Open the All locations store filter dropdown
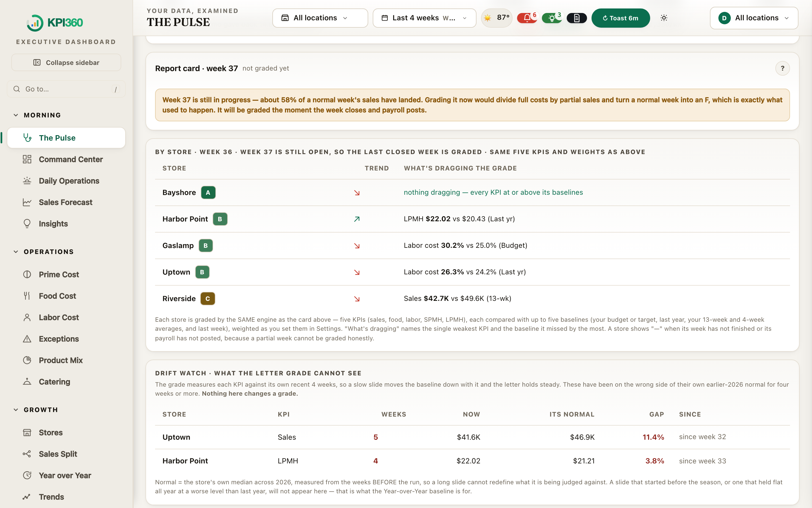Screen dimensions: 812x508 (320, 18)
